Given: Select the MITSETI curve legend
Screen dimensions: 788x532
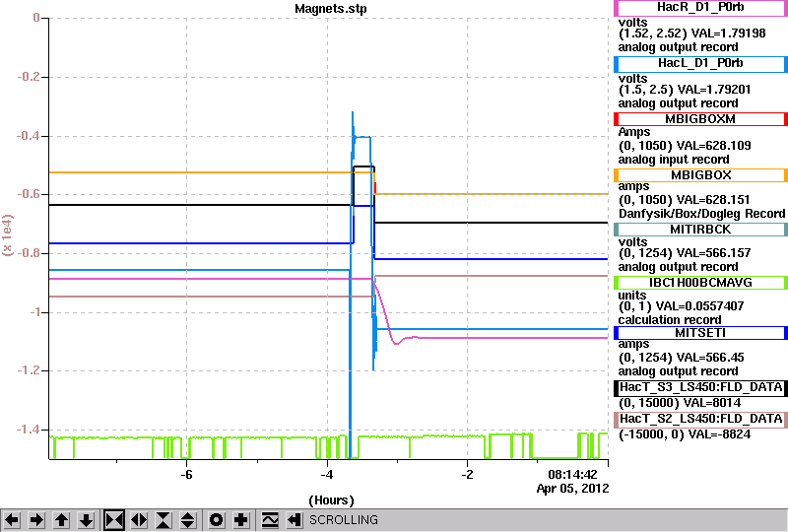Looking at the screenshot, I should [700, 333].
